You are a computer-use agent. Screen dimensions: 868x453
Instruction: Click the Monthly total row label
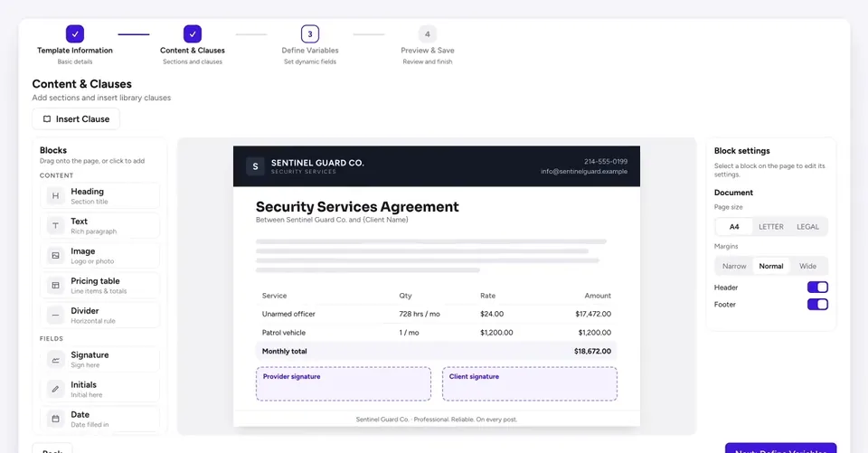coord(284,351)
